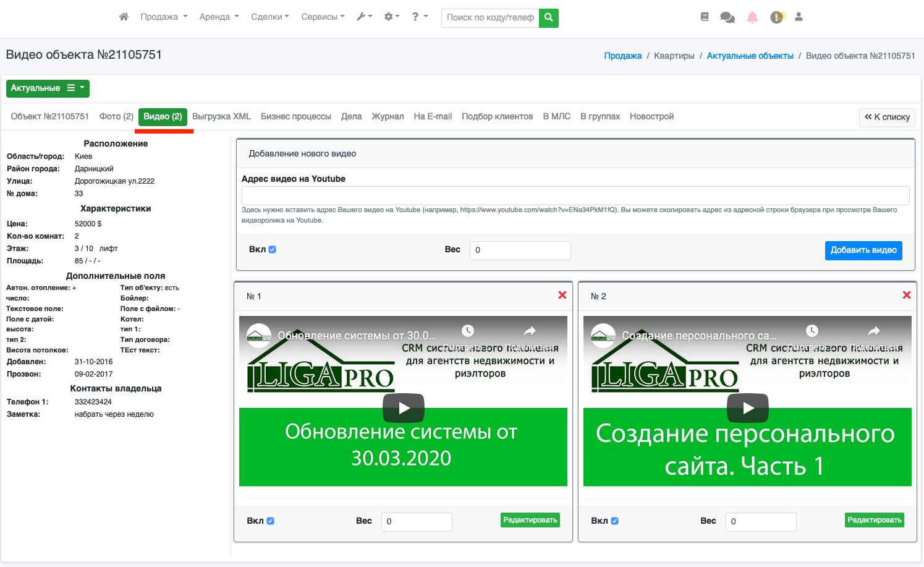Share the second video via arrow icon
Viewport: 924px width, 567px height.
coord(874,331)
